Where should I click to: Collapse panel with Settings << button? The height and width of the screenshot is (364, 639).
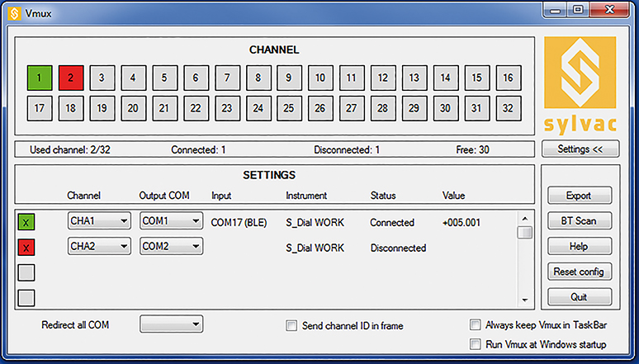[579, 149]
